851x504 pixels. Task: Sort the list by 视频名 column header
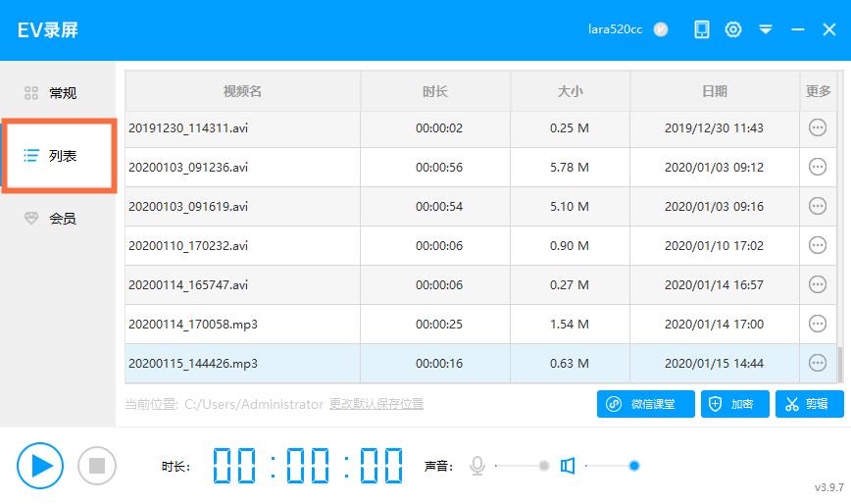242,91
